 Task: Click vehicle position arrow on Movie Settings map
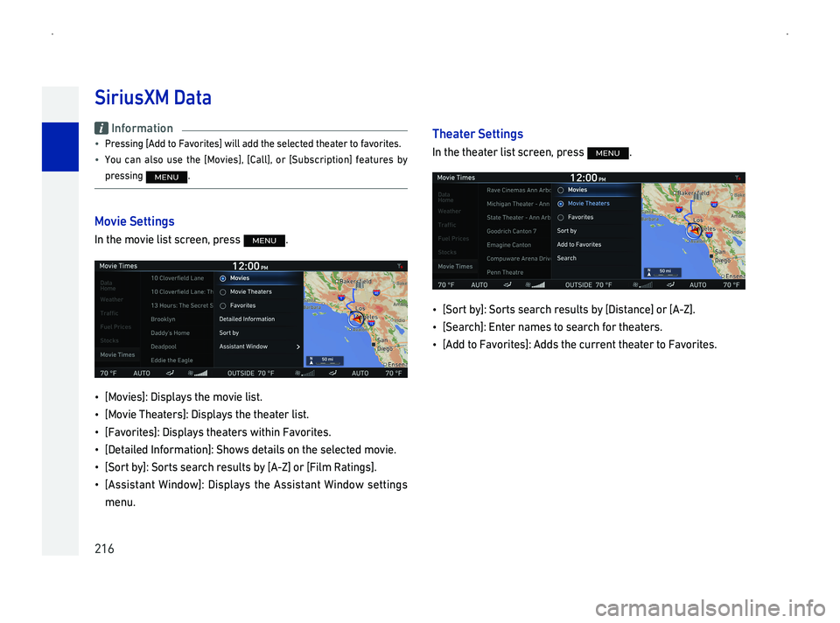click(356, 319)
